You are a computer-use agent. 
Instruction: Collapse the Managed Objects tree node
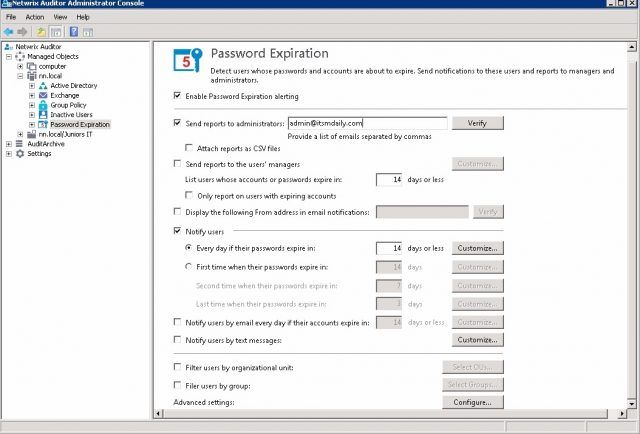point(9,56)
